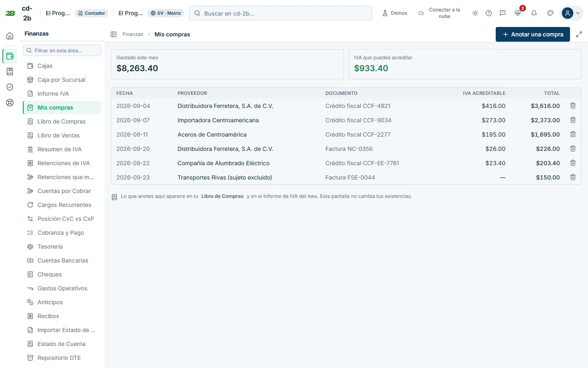Open the shield module icon in the rail
Screen dimensions: 588x368
coord(10,87)
